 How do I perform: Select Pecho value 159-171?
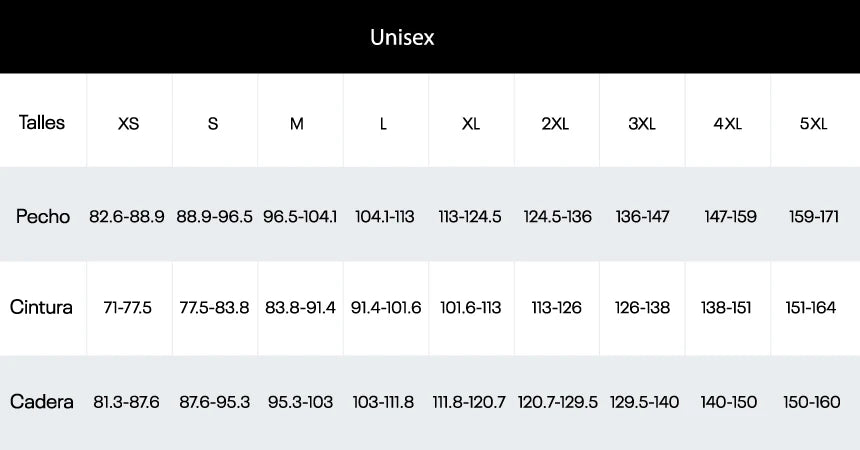pyautogui.click(x=813, y=217)
